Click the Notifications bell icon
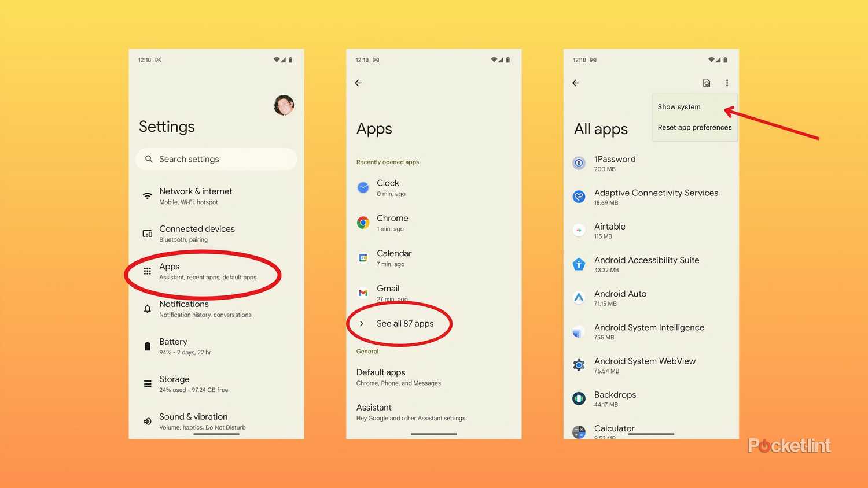Screen dimensions: 868x488 click(148, 309)
